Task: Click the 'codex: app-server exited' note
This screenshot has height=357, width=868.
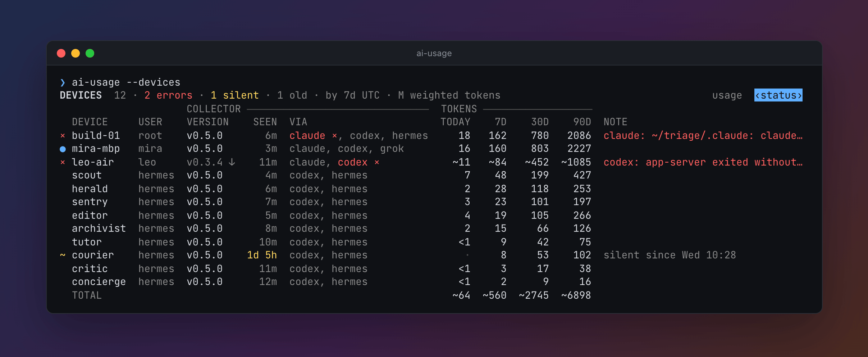Action: tap(703, 162)
